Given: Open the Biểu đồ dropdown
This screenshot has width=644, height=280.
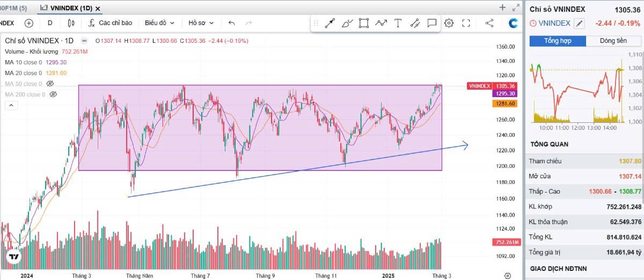Looking at the screenshot, I should coord(159,23).
